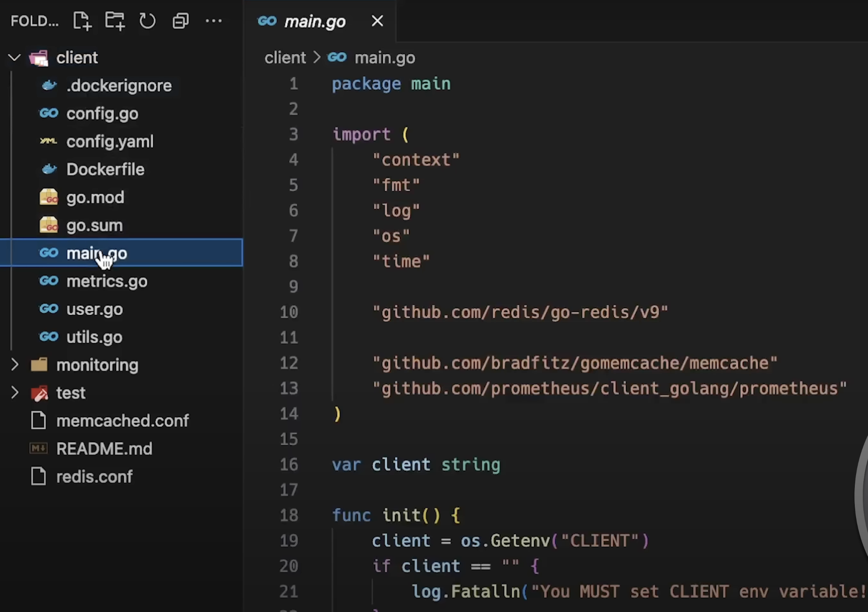
Task: Open the README.md file
Action: (x=104, y=449)
